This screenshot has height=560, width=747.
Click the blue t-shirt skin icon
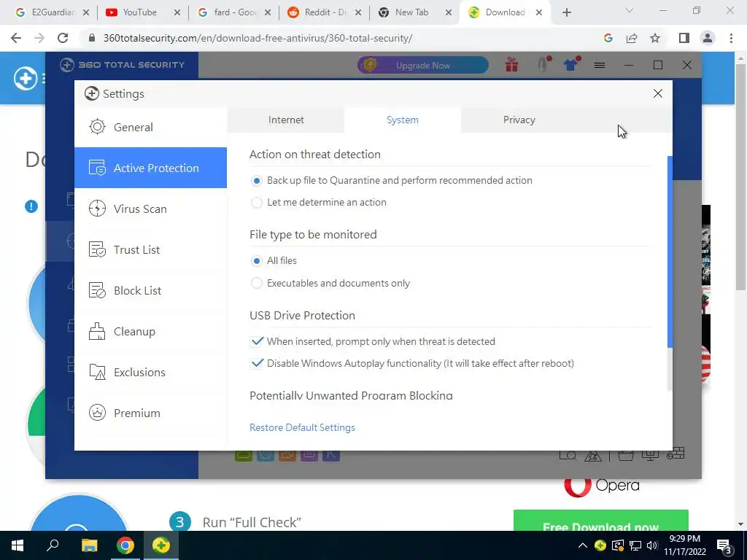570,64
